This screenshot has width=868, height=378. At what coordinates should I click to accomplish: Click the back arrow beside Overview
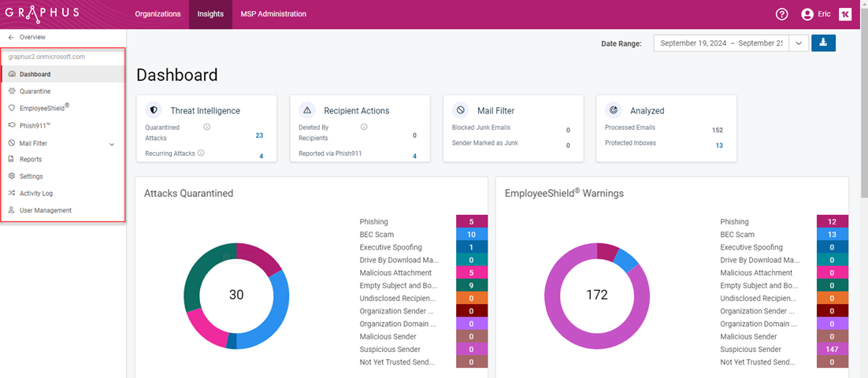pos(11,37)
